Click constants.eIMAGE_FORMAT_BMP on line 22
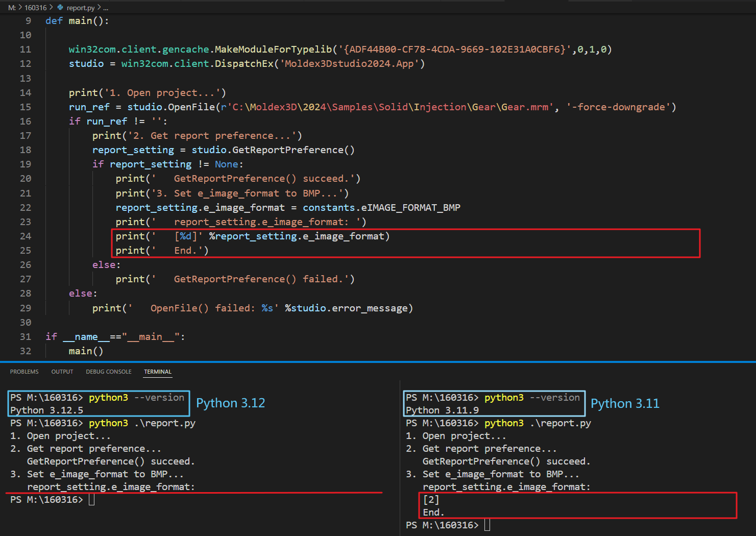Screen dimensions: 756x536 (x=381, y=207)
